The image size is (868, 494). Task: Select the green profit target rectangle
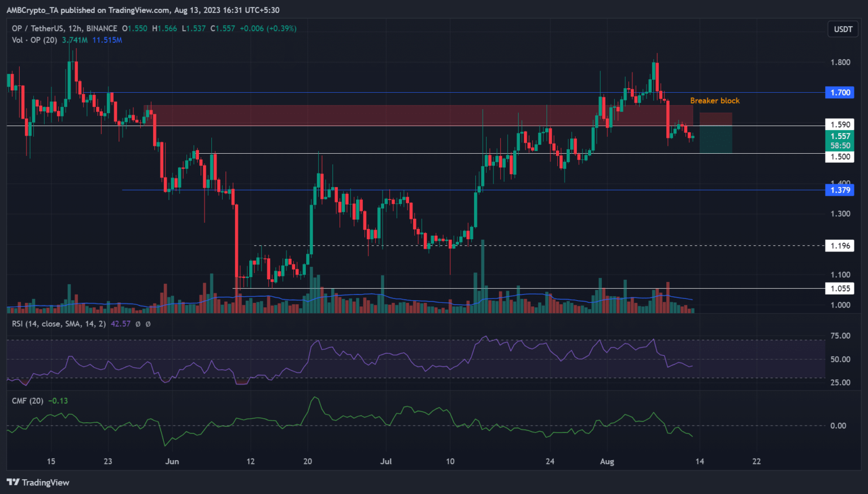(715, 140)
